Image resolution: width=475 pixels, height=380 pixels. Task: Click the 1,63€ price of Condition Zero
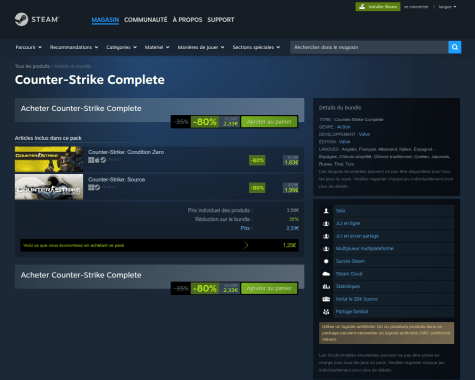pyautogui.click(x=291, y=162)
